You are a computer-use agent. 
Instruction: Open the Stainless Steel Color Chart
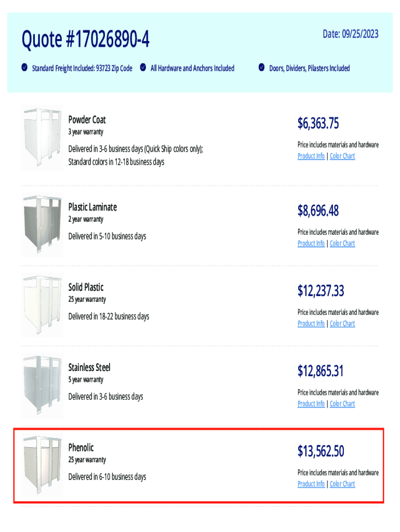(342, 404)
